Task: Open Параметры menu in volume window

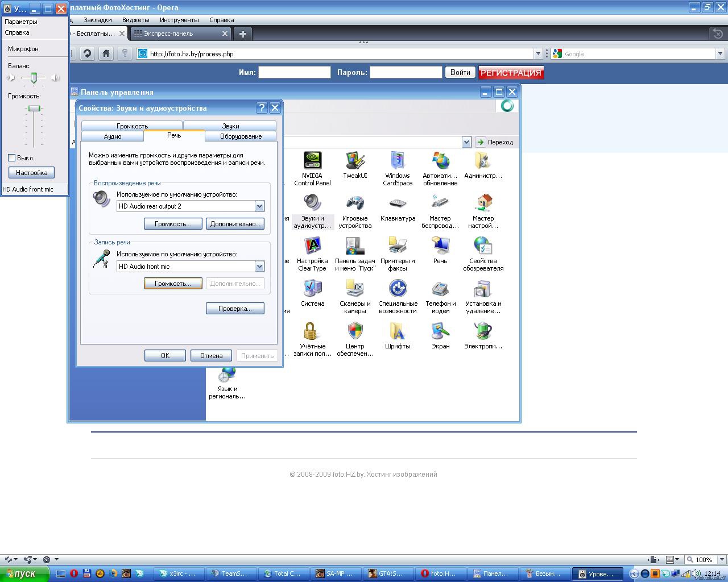Action: [x=21, y=22]
